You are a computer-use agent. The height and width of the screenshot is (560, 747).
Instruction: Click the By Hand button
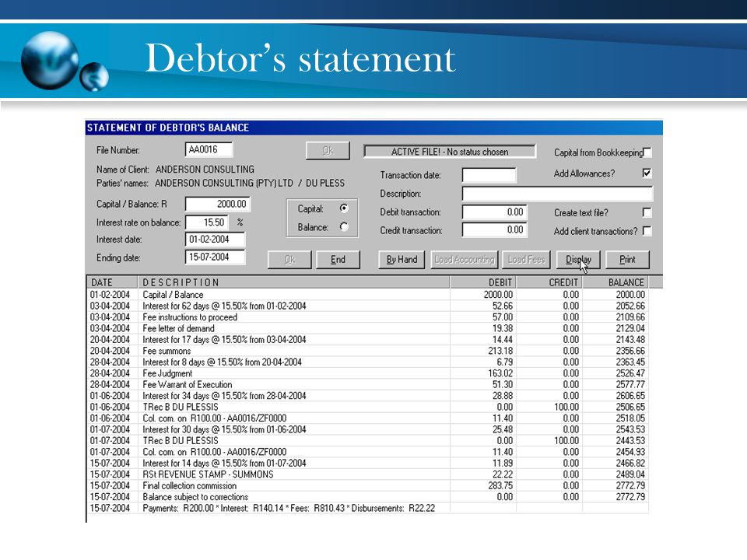coord(402,260)
